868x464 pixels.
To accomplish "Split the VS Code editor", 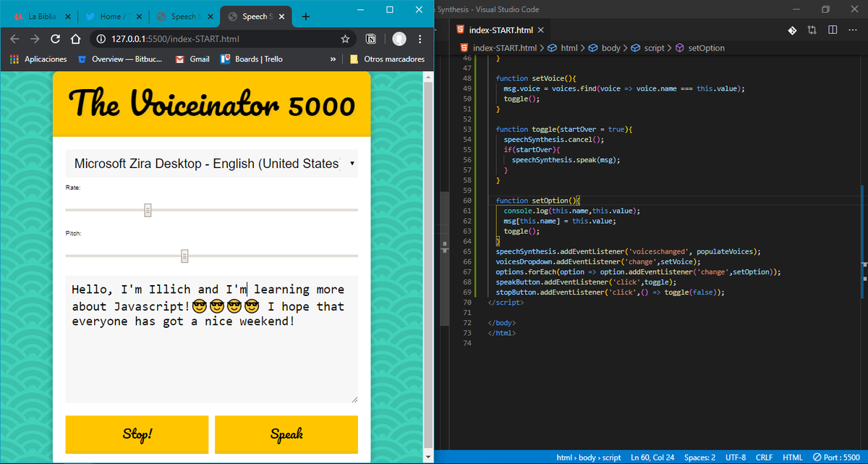I will 833,30.
